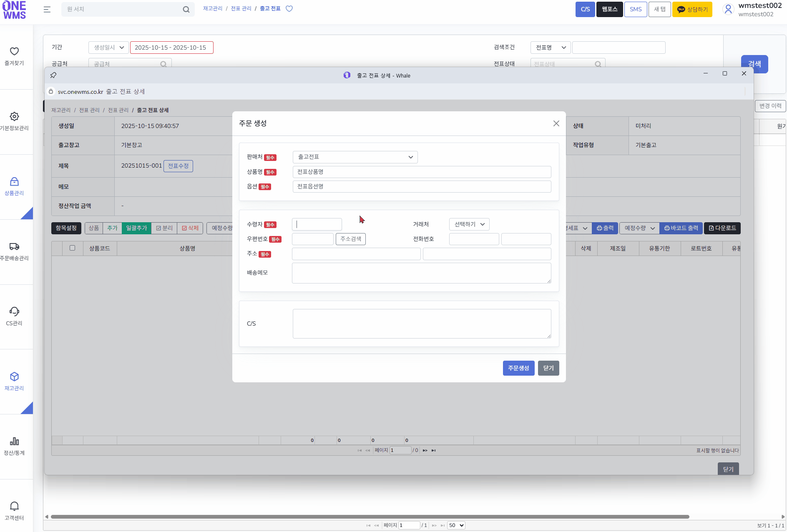Click the search magnifier in top search box
The image size is (787, 532).
coord(186,9)
